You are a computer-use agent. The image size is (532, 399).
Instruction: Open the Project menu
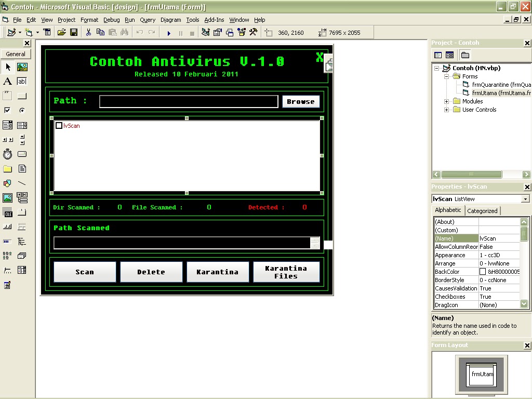(66, 20)
